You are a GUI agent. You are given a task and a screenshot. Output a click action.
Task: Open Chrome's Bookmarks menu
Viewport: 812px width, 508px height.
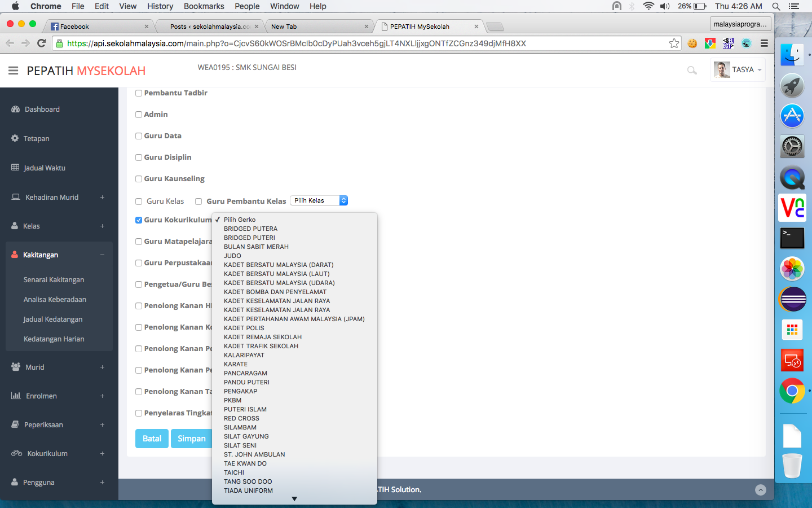point(204,6)
